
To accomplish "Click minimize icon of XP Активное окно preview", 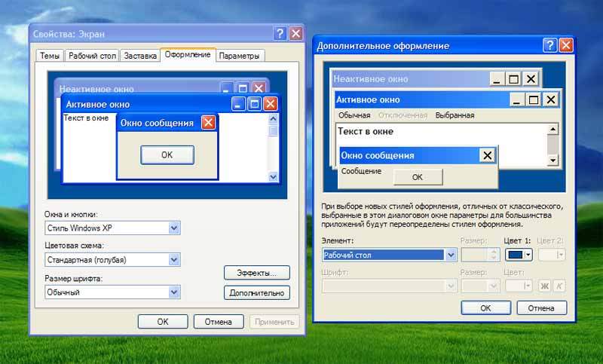I will [238, 104].
